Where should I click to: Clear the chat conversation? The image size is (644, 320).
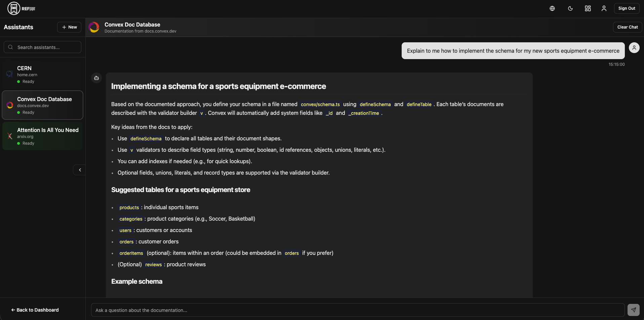point(627,27)
